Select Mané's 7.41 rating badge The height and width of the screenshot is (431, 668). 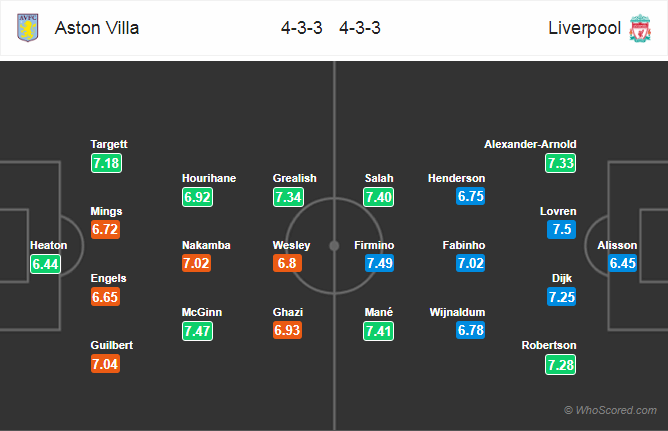tap(378, 331)
